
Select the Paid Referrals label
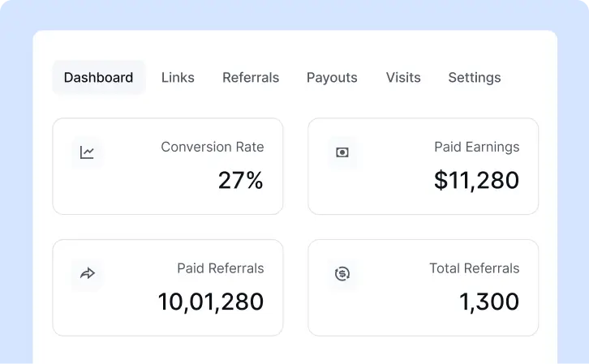coord(221,268)
